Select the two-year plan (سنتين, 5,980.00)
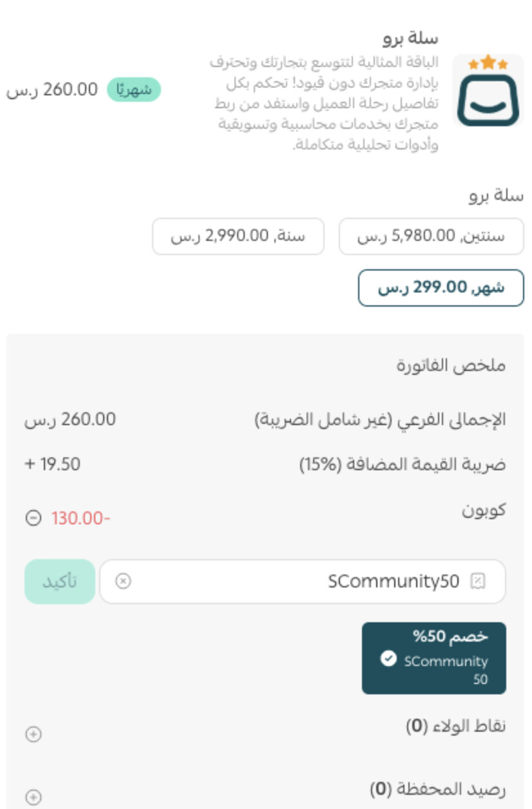532x809 pixels. pyautogui.click(x=431, y=236)
